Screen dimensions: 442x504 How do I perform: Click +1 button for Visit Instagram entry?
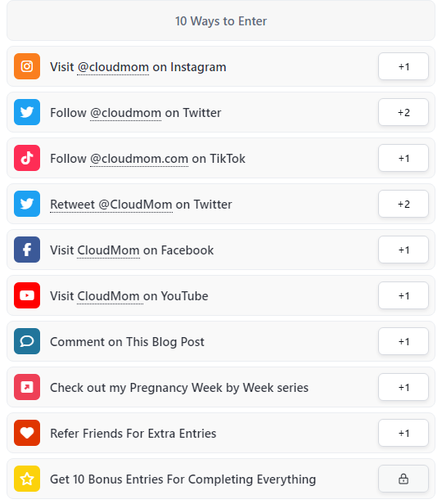click(x=404, y=66)
